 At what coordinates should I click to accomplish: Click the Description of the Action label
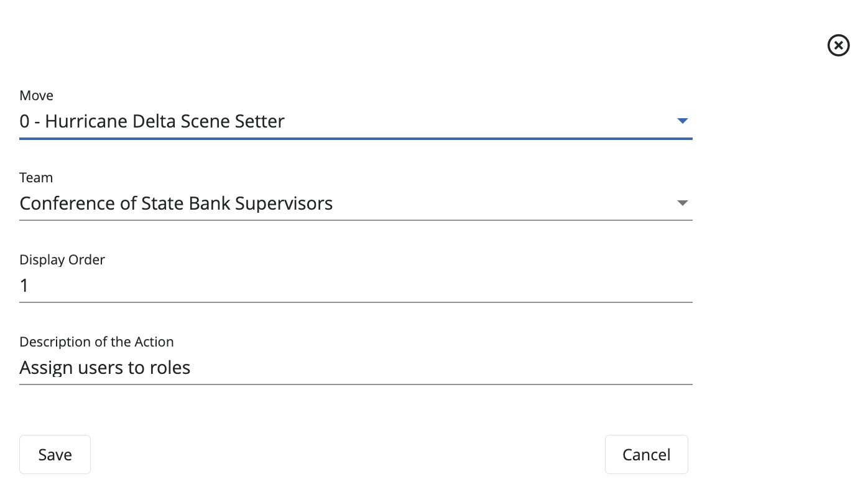click(x=96, y=342)
